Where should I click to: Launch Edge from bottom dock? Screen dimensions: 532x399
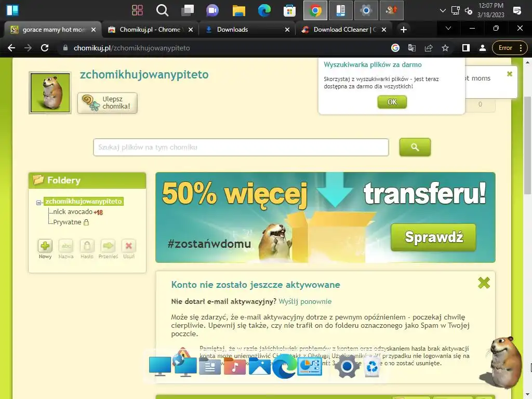(x=284, y=366)
